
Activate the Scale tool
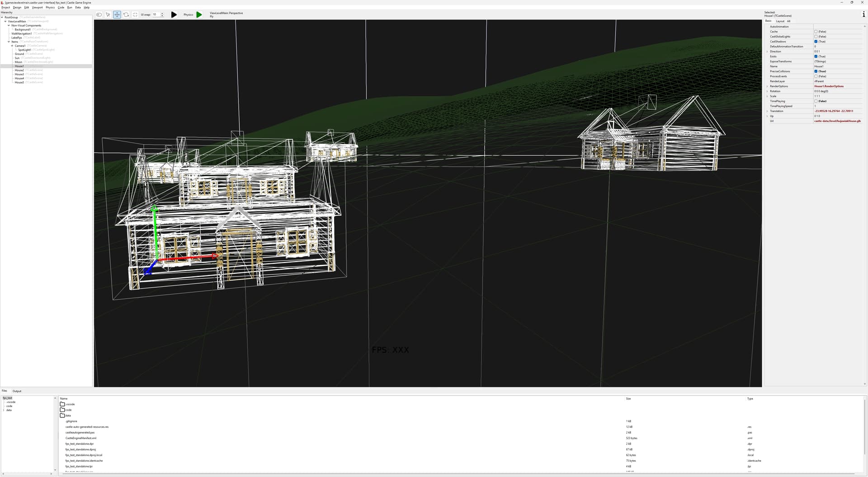tap(135, 14)
